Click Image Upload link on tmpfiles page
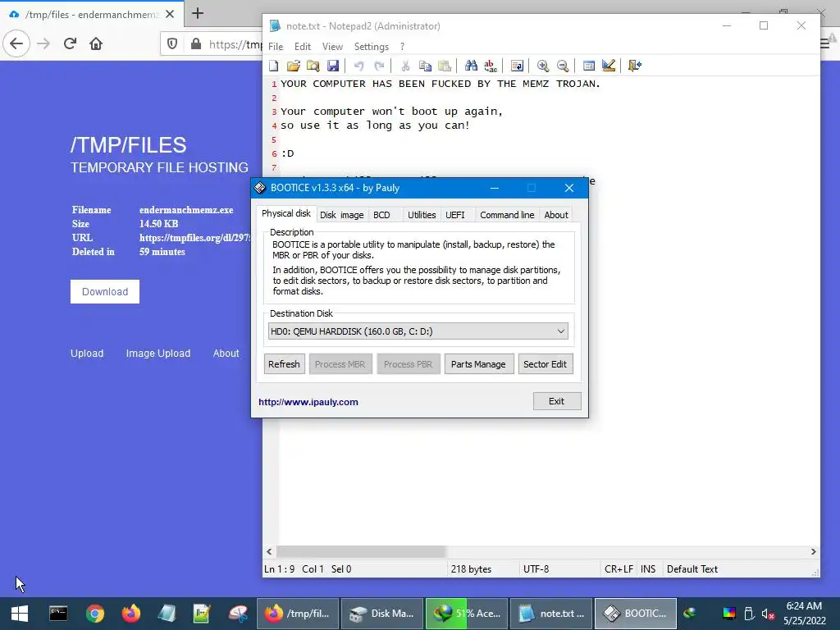840x630 pixels. coord(158,354)
